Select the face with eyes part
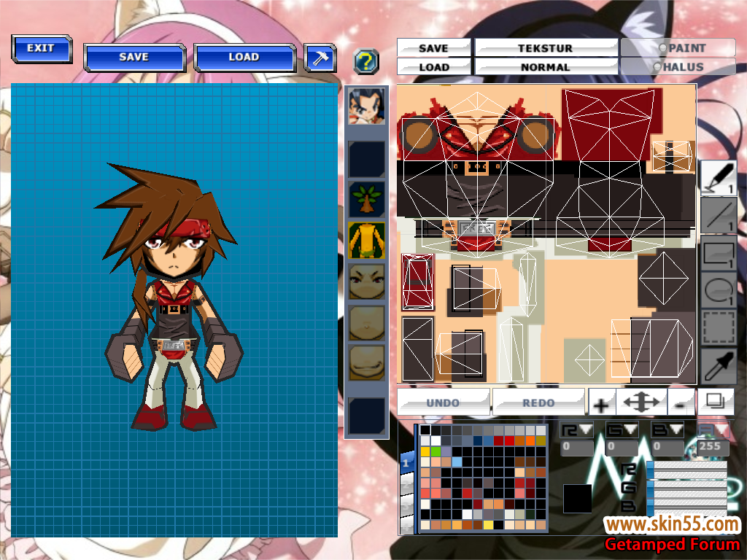The image size is (747, 560). pos(366,281)
